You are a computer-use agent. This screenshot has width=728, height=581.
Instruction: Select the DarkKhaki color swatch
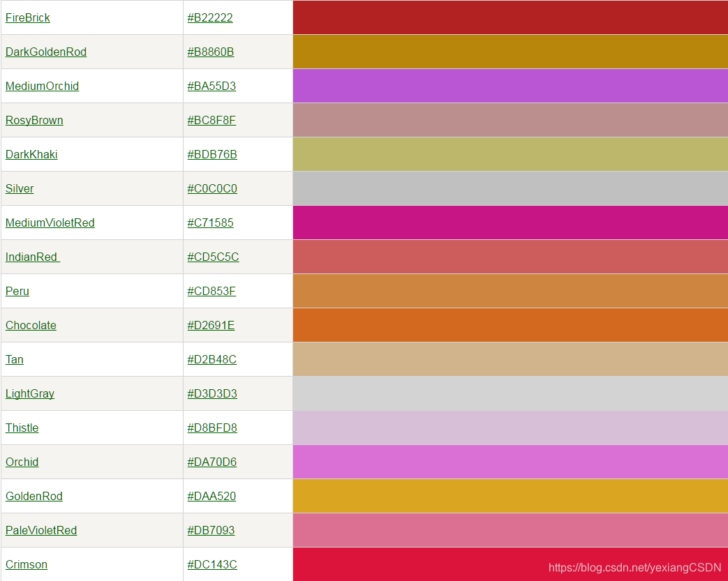[x=510, y=154]
